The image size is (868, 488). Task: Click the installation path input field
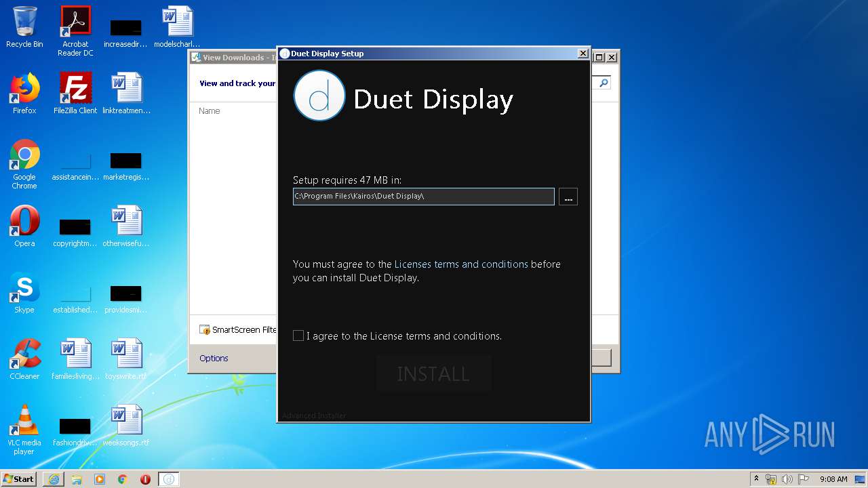424,197
